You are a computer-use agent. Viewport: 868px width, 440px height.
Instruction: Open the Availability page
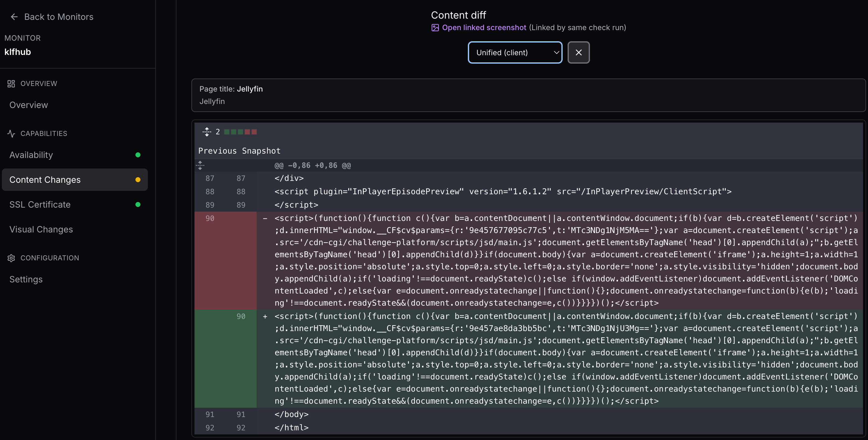(x=31, y=155)
